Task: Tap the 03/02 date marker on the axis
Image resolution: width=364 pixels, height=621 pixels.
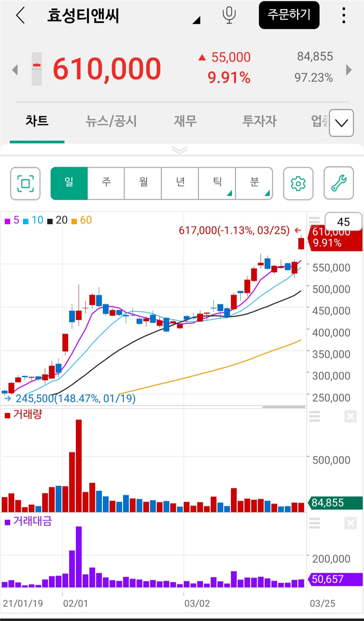Action: click(x=197, y=604)
